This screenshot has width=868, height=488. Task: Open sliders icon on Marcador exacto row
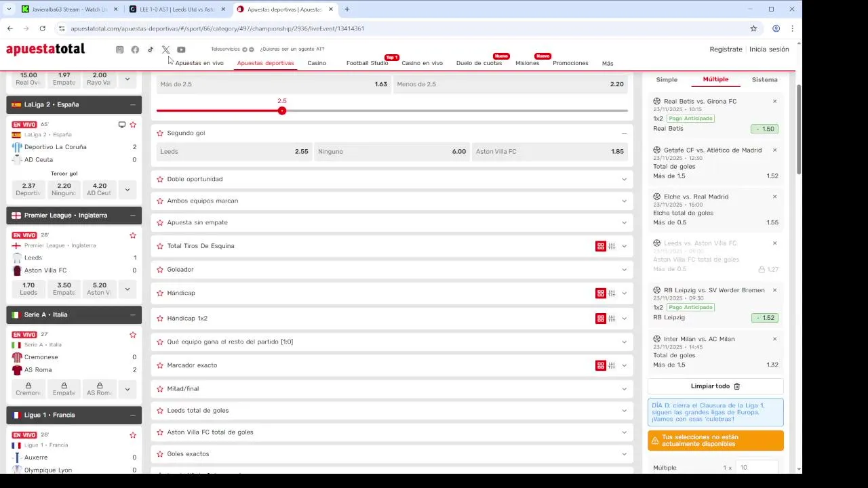612,365
